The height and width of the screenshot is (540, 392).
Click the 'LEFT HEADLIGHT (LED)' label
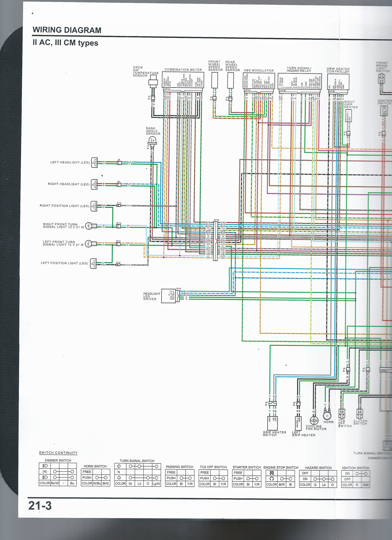tap(70, 162)
